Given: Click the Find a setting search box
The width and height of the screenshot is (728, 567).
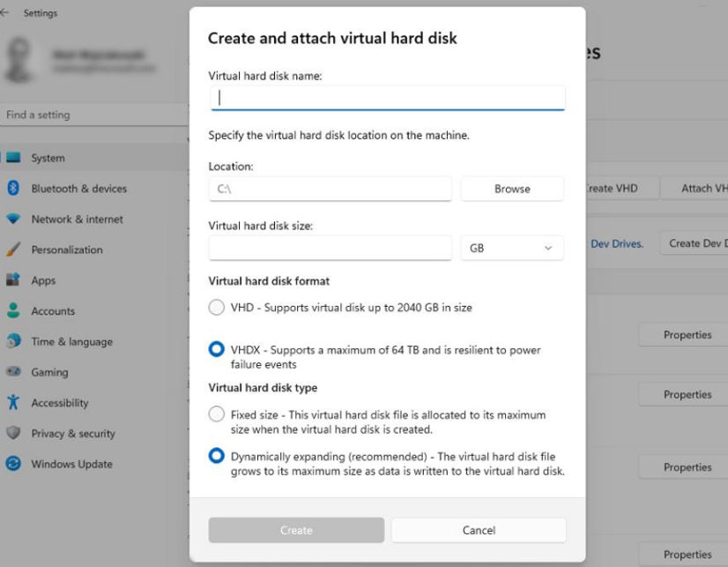Looking at the screenshot, I should (94, 115).
